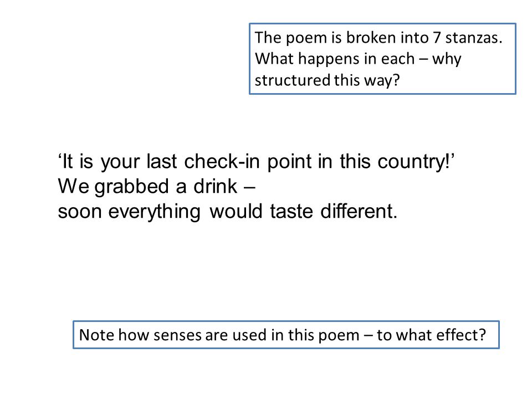Viewport: 532px width, 399px height.
Task: Click the word 'stanzas.' in the top box
Action: pos(474,38)
